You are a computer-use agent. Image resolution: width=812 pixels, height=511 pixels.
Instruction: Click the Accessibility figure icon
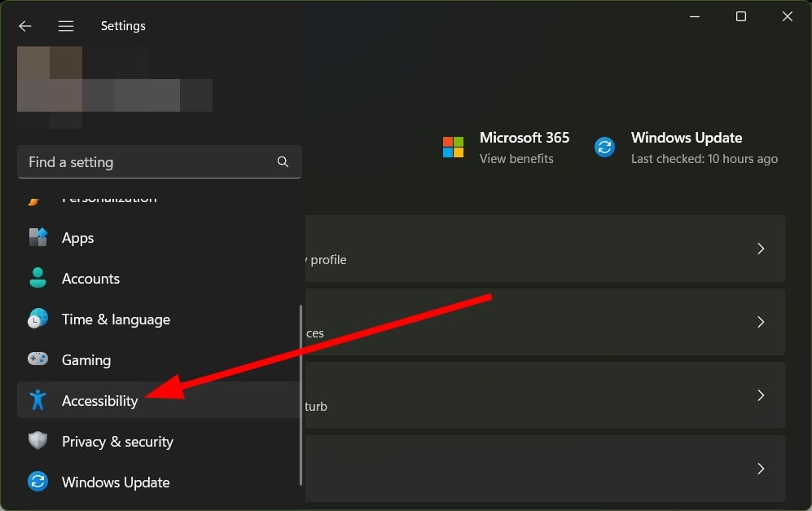pos(37,400)
